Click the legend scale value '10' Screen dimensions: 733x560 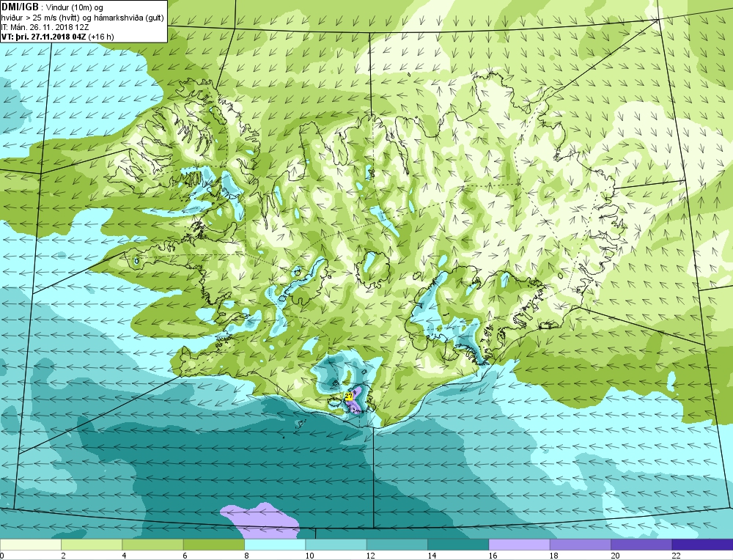(x=309, y=556)
